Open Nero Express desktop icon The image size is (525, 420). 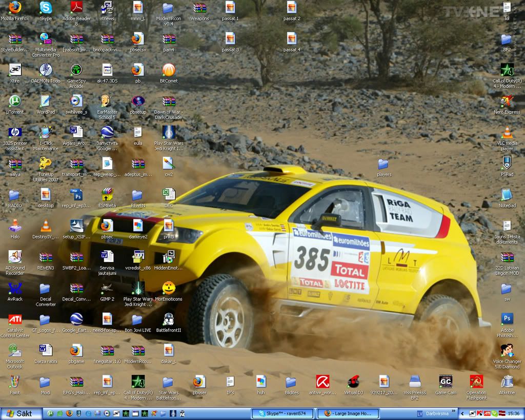tap(507, 104)
